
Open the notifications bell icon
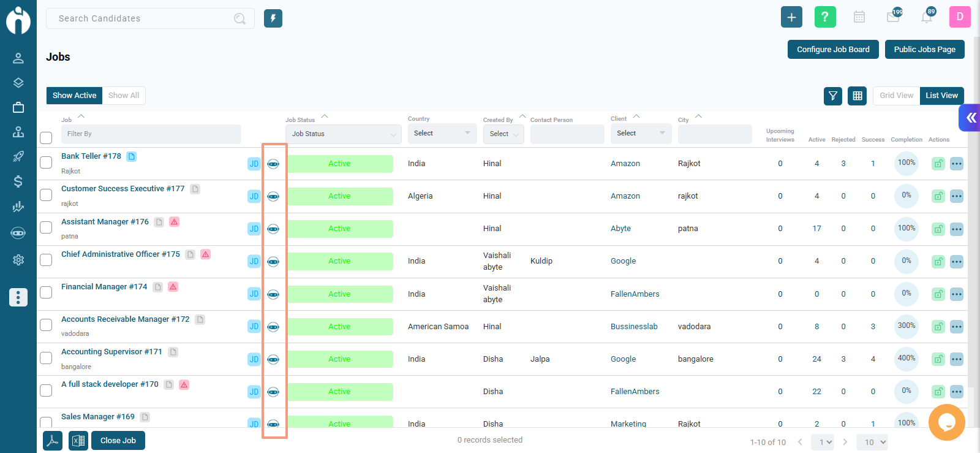[x=927, y=17]
